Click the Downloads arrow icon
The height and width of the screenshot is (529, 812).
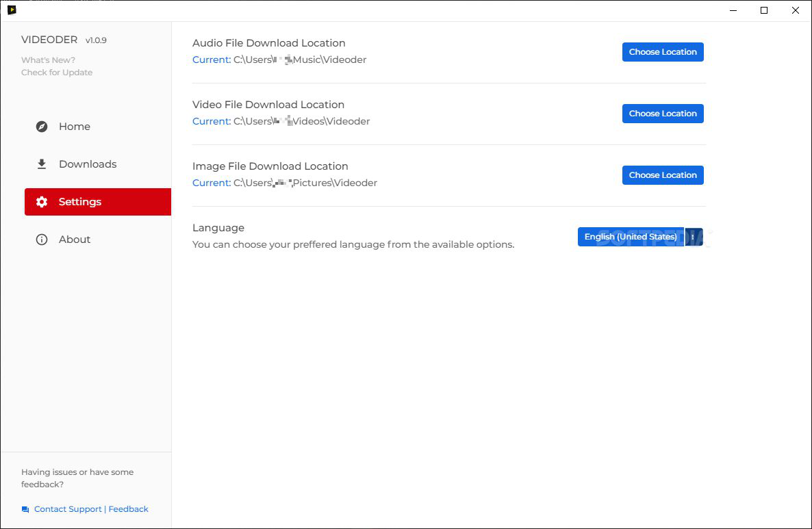(42, 164)
